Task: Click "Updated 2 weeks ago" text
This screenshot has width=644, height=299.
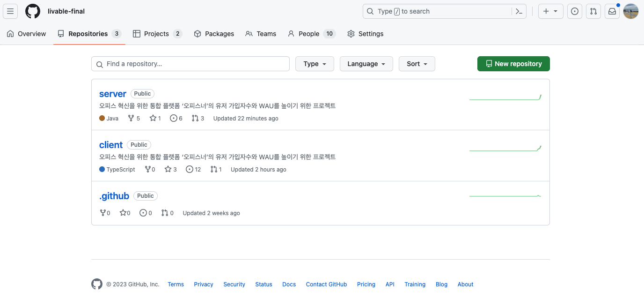Action: (x=211, y=213)
